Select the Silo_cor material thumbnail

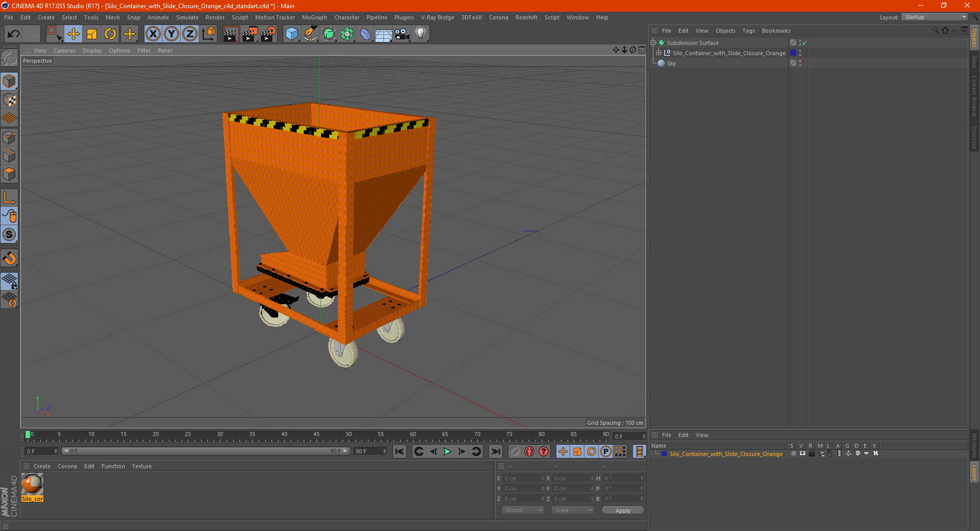click(x=32, y=484)
